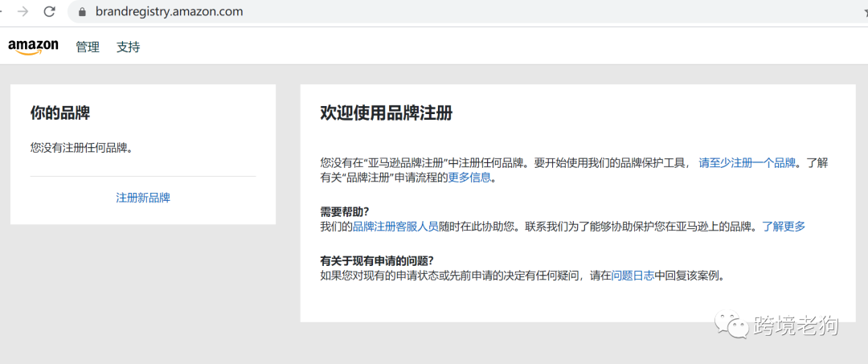Open the 管理 menu

point(88,47)
